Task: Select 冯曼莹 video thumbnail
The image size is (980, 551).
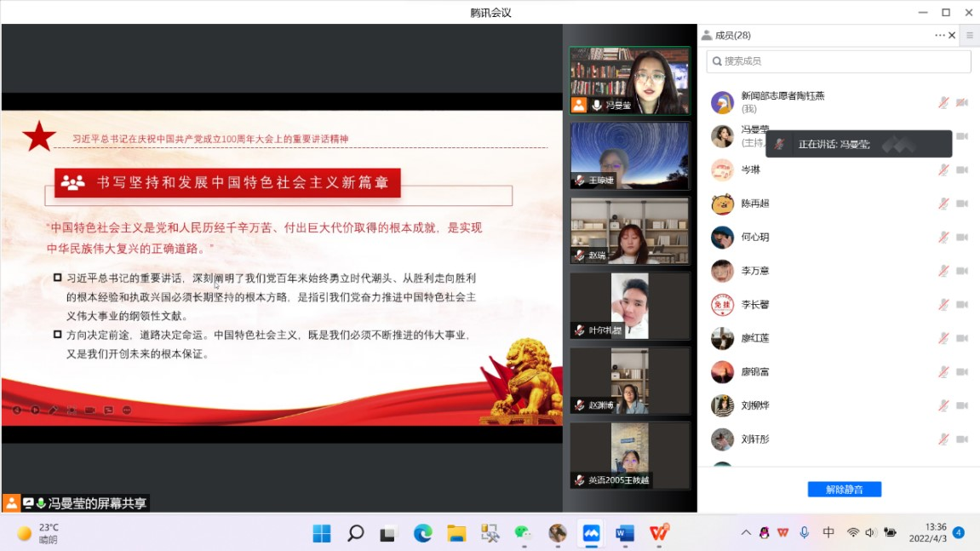Action: pos(629,80)
